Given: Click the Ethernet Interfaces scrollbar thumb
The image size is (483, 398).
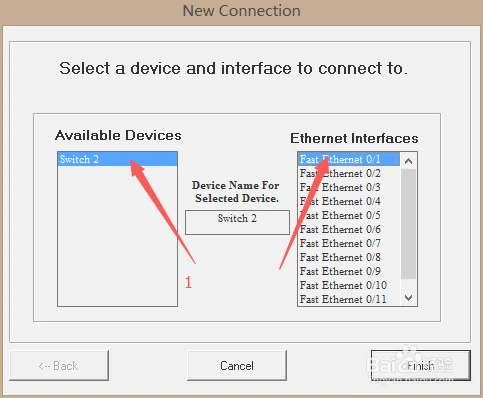Looking at the screenshot, I should coord(408,224).
